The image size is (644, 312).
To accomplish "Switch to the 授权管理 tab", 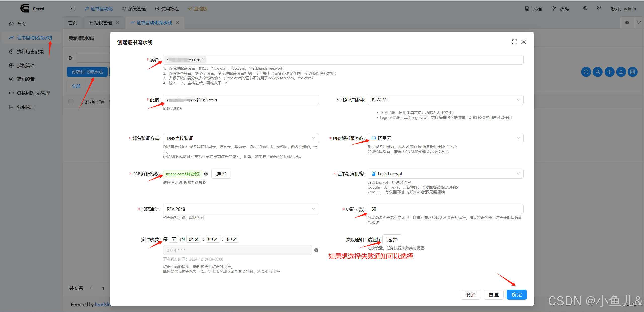I will 103,23.
